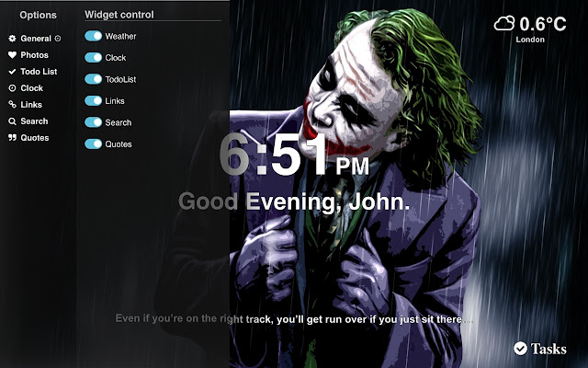Click the Search magnifier icon

coord(12,121)
